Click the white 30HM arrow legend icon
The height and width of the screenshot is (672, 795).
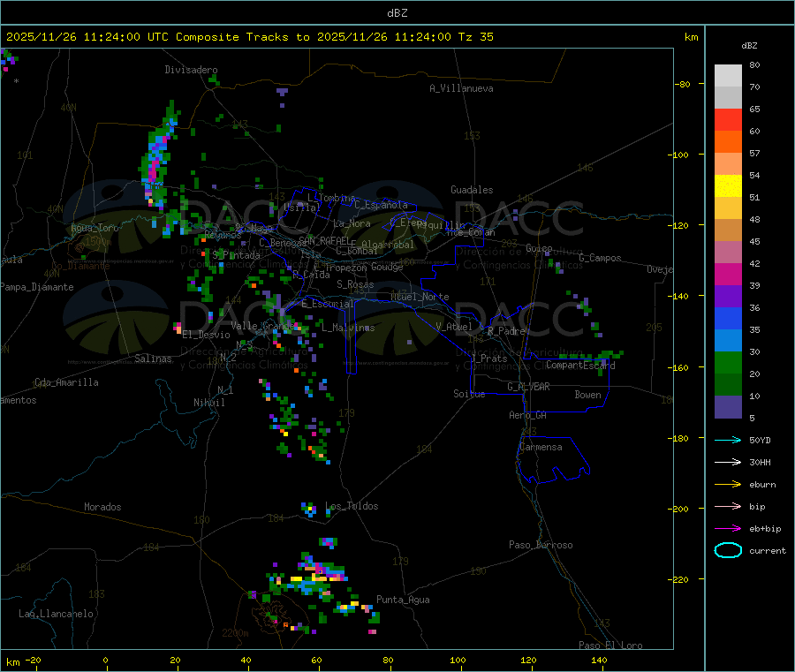pyautogui.click(x=728, y=462)
